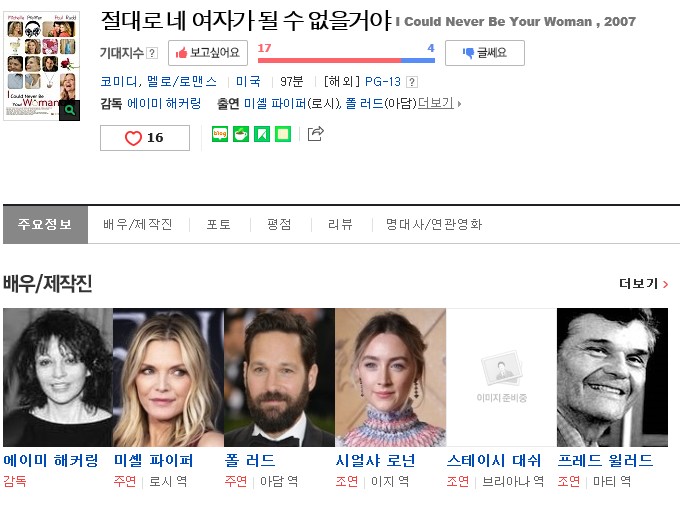Click the help icon beside PG-13 rating
Image resolution: width=680 pixels, height=512 pixels.
(x=412, y=82)
